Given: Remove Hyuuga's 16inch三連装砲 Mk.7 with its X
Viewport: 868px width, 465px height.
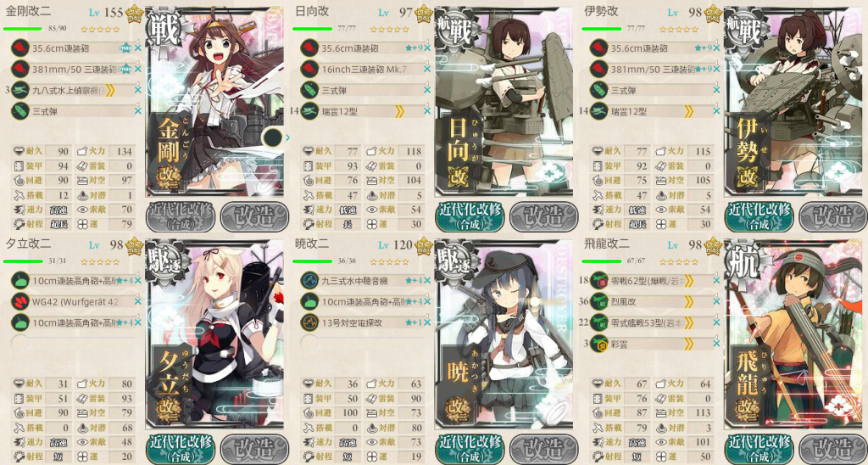Looking at the screenshot, I should point(427,70).
